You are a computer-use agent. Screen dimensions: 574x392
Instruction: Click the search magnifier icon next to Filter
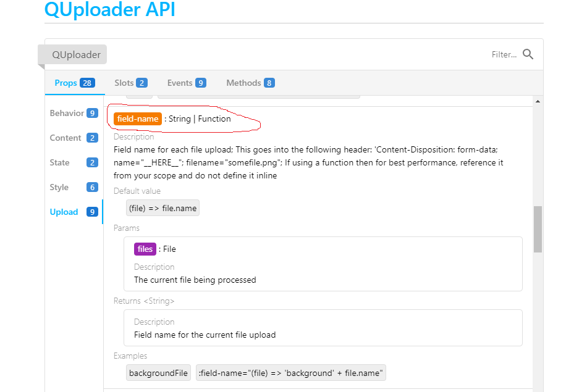pyautogui.click(x=528, y=54)
